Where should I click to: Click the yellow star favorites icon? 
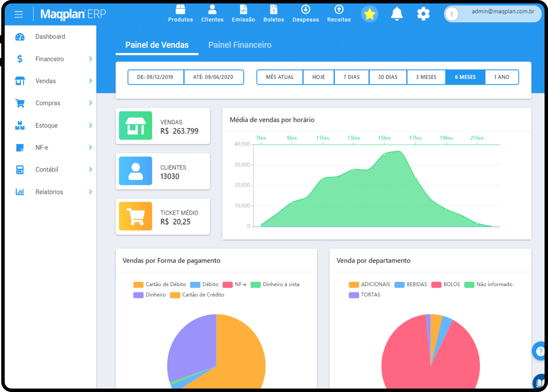coord(369,14)
